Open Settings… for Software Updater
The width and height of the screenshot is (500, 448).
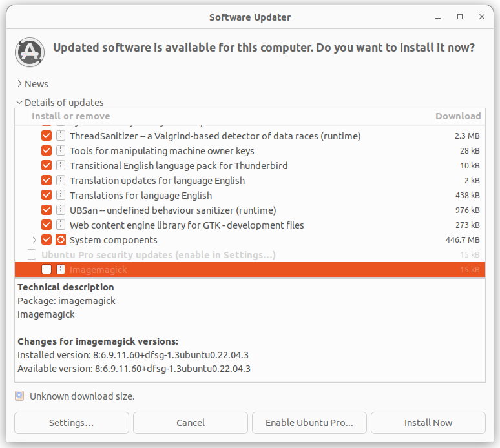[x=71, y=423]
